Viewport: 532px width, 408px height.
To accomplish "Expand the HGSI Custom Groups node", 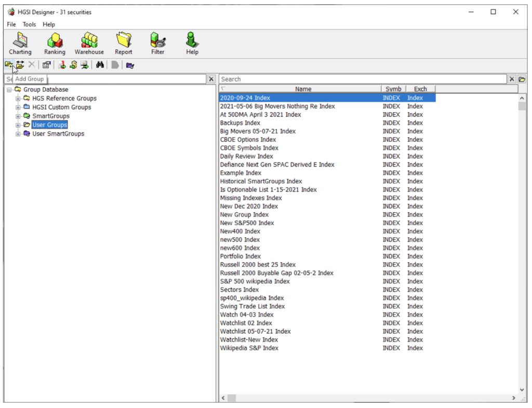I will click(x=18, y=107).
